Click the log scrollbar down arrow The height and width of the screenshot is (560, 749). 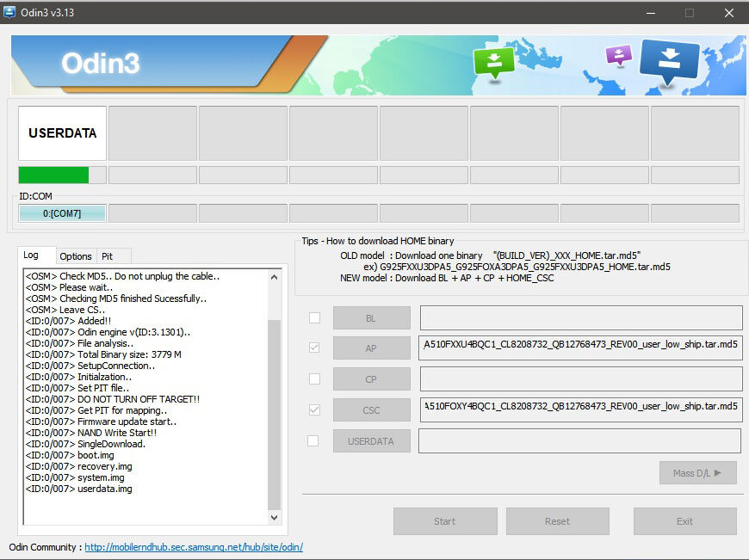click(274, 517)
